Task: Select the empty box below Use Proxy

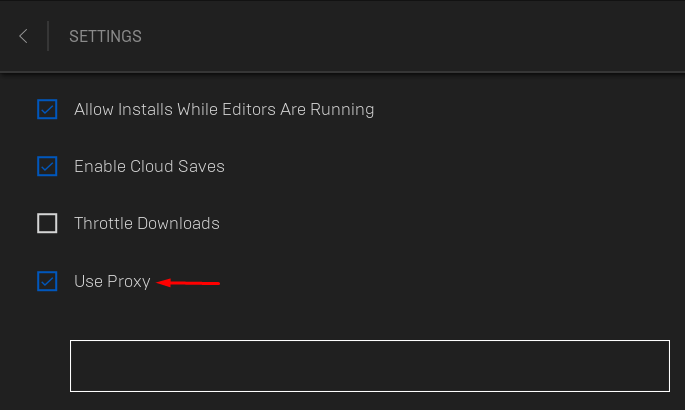Action: 370,366
